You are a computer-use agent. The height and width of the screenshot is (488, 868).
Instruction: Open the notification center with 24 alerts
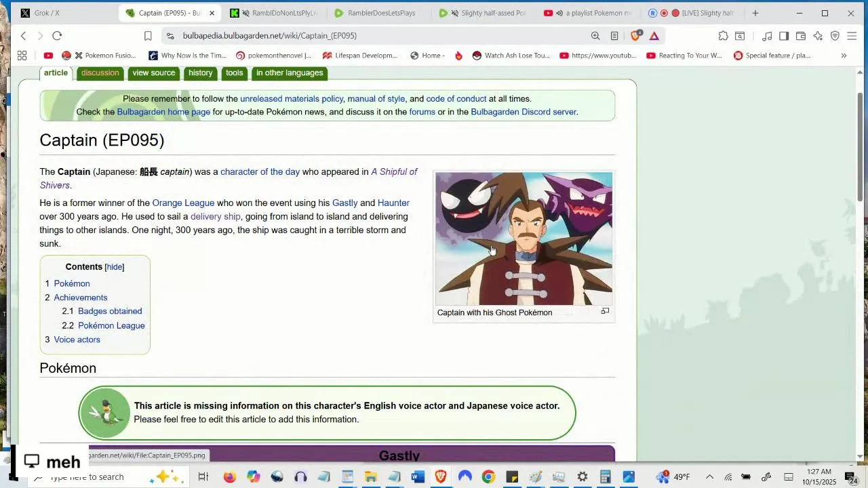click(x=852, y=477)
